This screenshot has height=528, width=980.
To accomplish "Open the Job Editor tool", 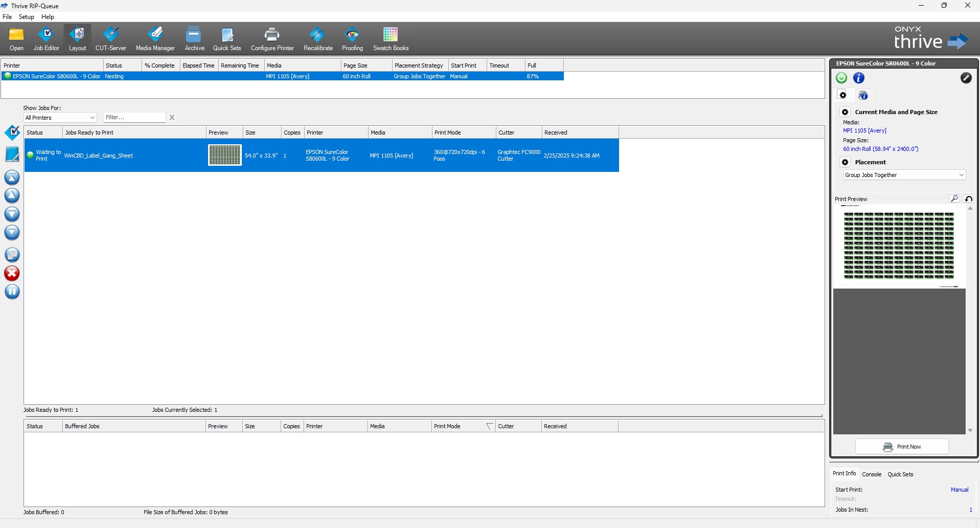I will click(x=47, y=39).
